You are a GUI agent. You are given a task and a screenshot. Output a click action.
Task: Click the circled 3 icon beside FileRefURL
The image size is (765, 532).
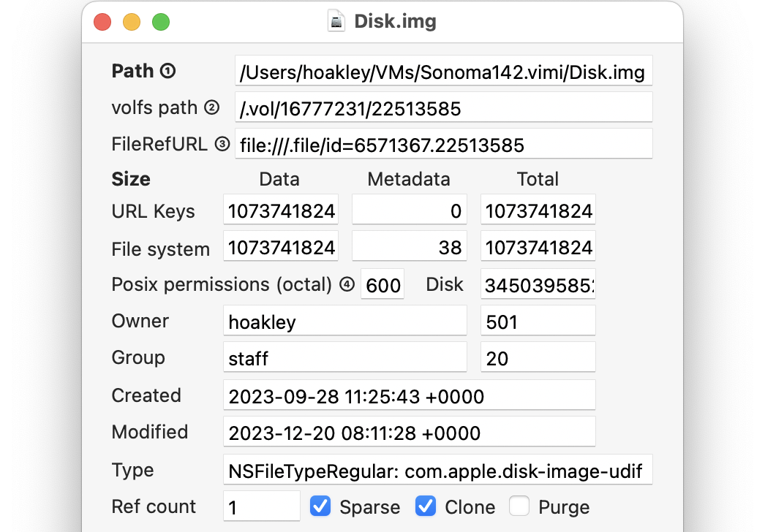[x=222, y=145]
